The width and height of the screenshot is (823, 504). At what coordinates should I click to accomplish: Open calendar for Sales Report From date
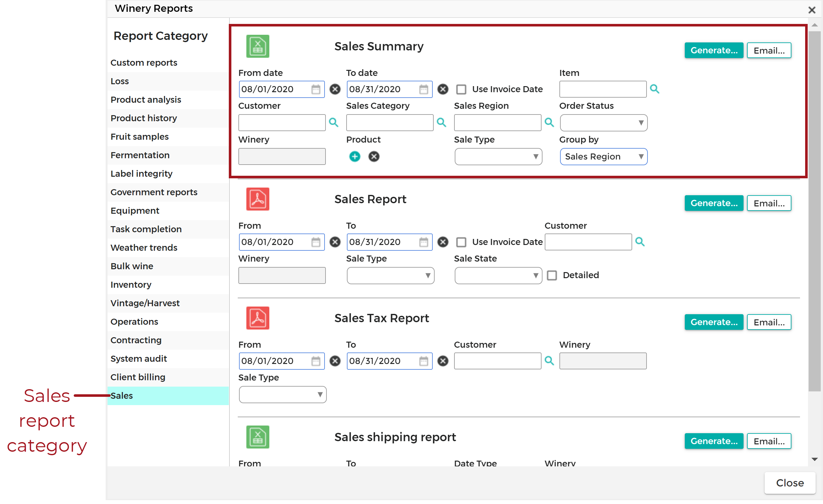[x=316, y=242]
